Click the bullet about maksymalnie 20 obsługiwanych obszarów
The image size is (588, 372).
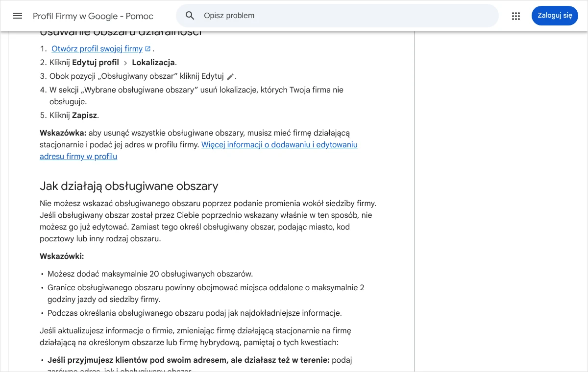[x=150, y=274]
